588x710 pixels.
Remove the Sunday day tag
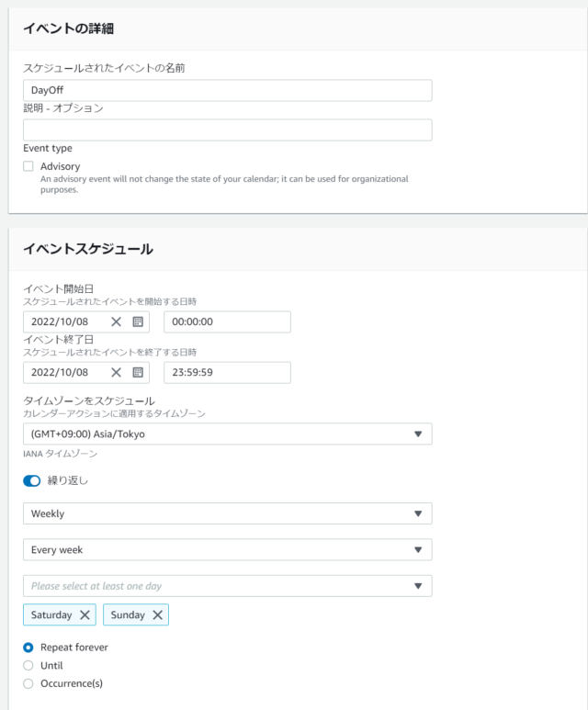click(x=157, y=614)
